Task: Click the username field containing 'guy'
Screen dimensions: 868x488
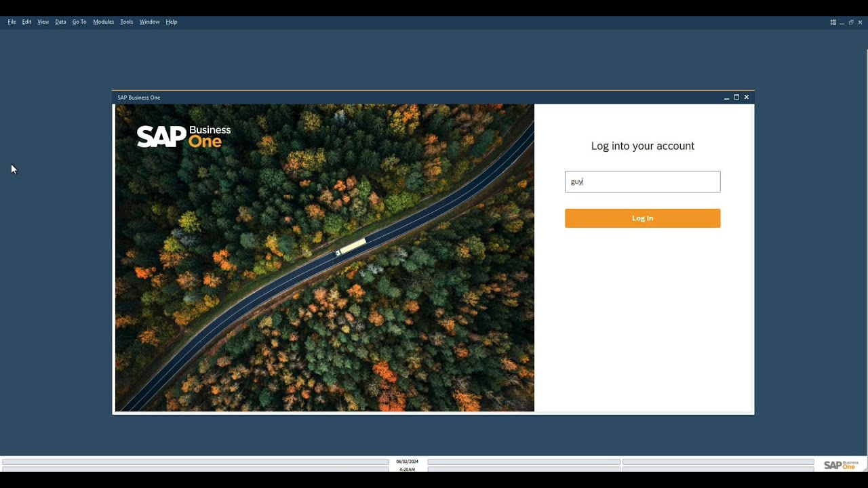Action: point(642,182)
